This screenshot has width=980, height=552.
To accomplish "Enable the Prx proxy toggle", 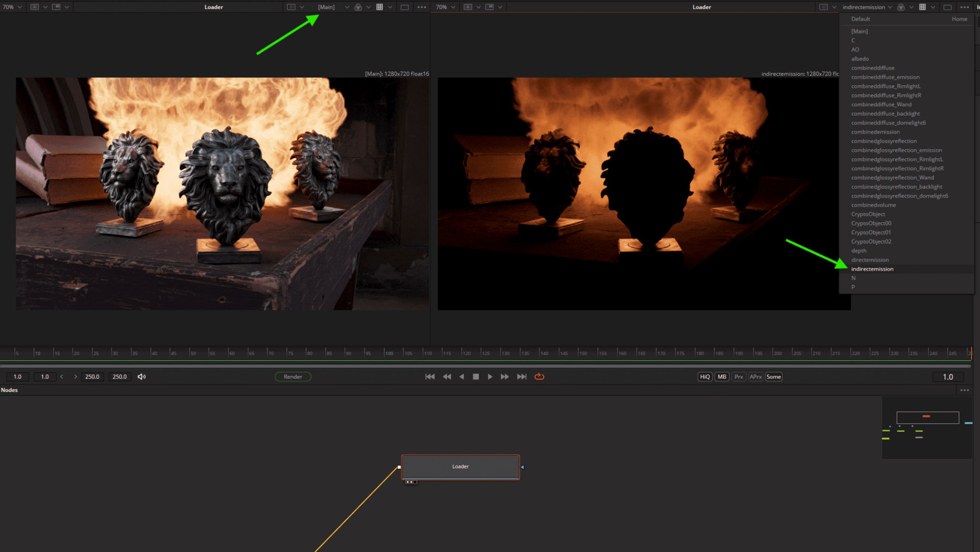I will pyautogui.click(x=738, y=377).
